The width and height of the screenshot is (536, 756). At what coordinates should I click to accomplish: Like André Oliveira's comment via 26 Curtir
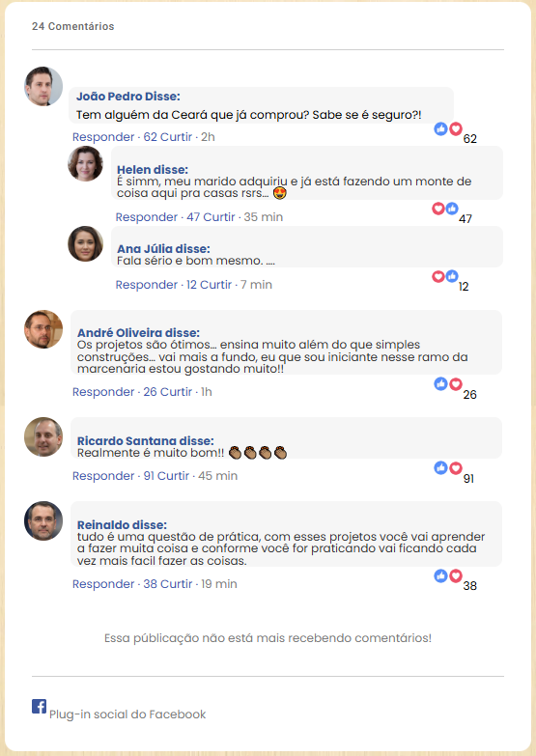[x=168, y=392]
